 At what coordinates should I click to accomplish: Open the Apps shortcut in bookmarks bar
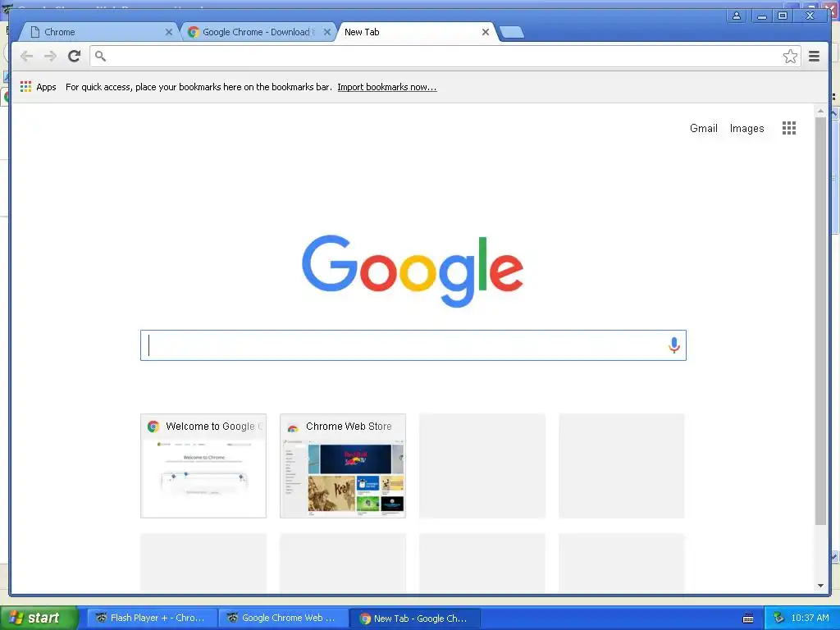click(x=38, y=87)
